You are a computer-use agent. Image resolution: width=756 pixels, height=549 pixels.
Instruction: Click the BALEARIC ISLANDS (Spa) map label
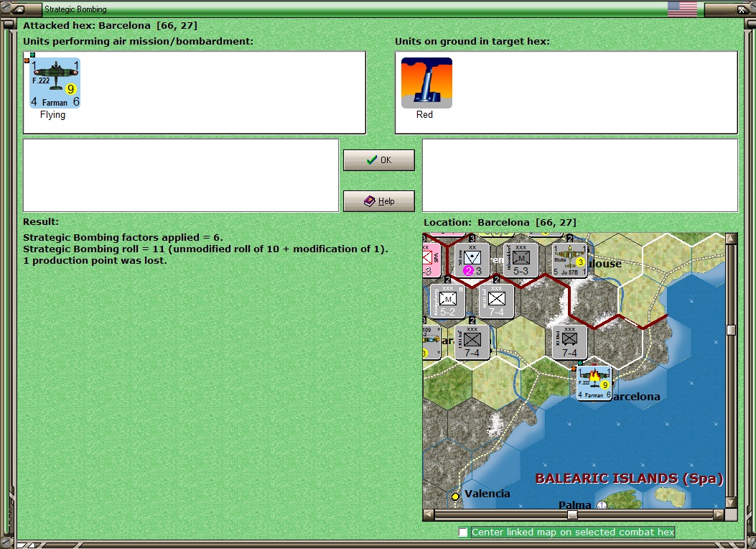[x=629, y=479]
